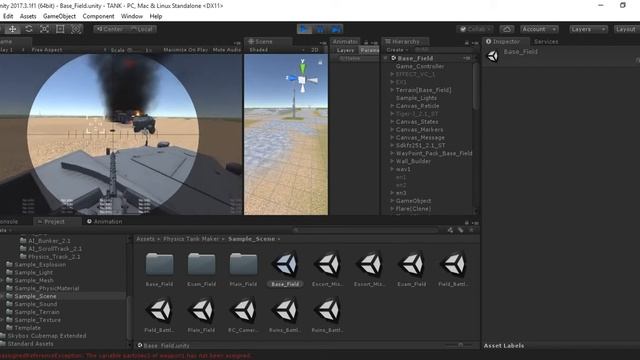The width and height of the screenshot is (640, 360).
Task: Open the Window menu
Action: tap(131, 16)
